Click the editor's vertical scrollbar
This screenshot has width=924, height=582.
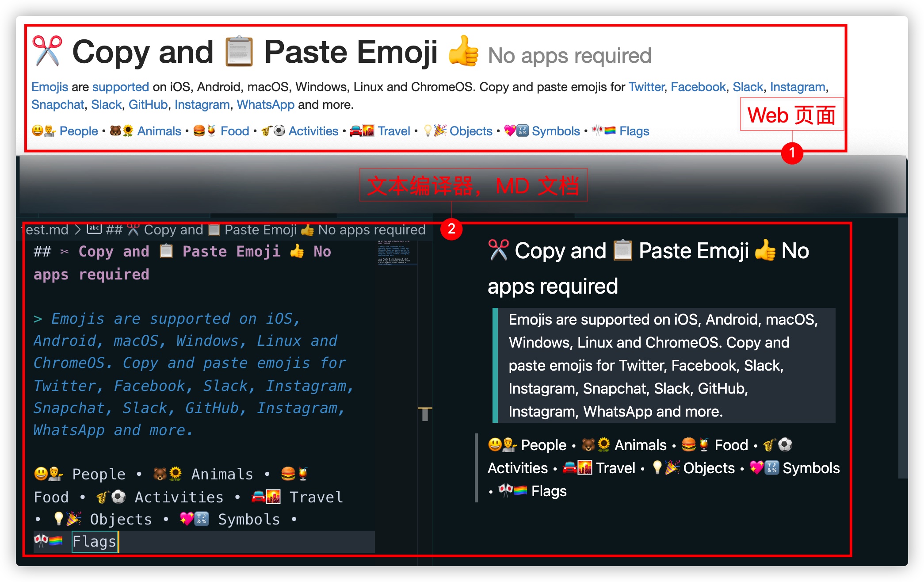tap(425, 414)
